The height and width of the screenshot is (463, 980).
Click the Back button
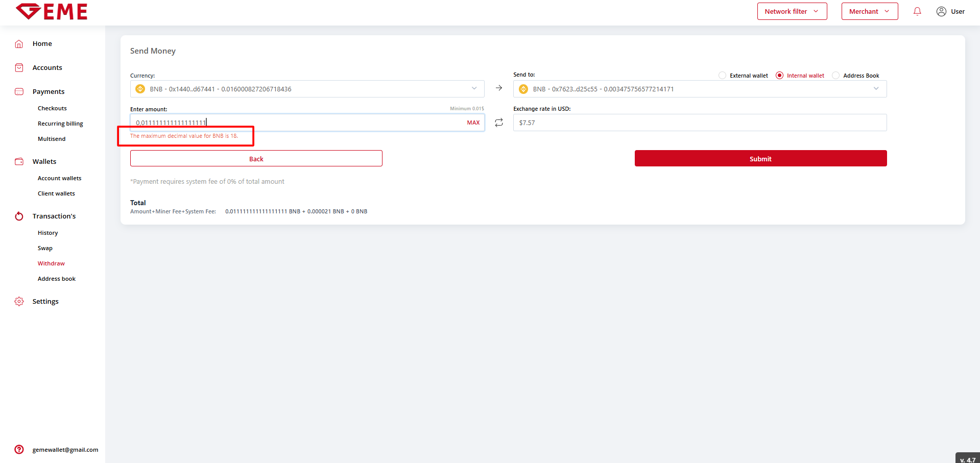[256, 159]
